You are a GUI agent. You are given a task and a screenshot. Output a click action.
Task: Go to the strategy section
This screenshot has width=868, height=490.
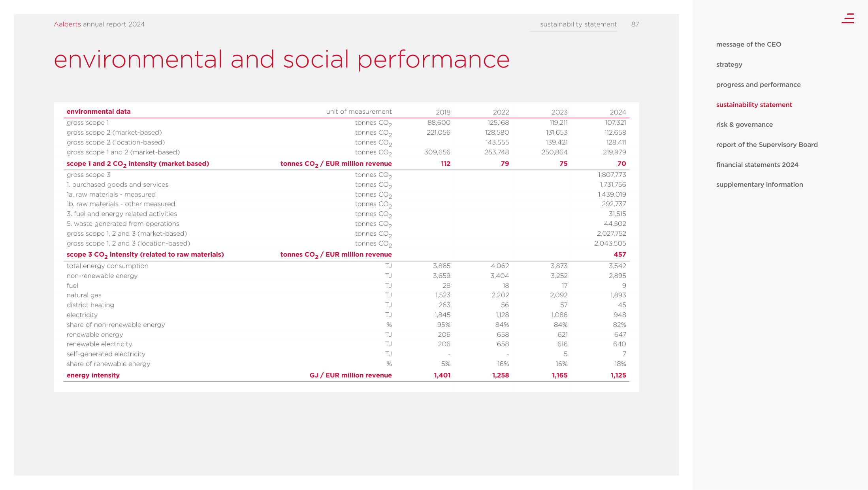729,64
